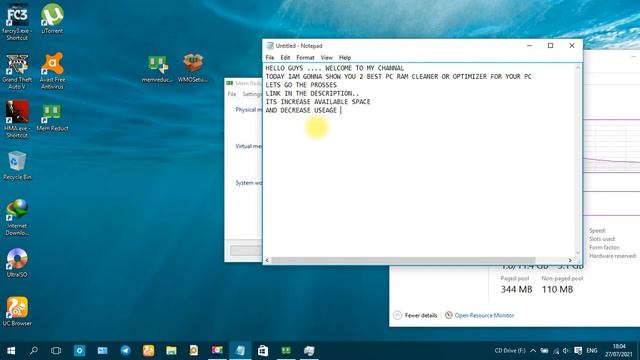Open the clock and date flyout
This screenshot has width=640, height=360.
pyautogui.click(x=619, y=351)
